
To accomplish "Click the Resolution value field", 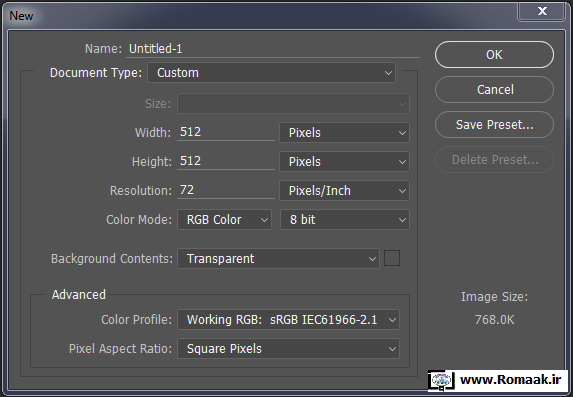I will [x=226, y=190].
